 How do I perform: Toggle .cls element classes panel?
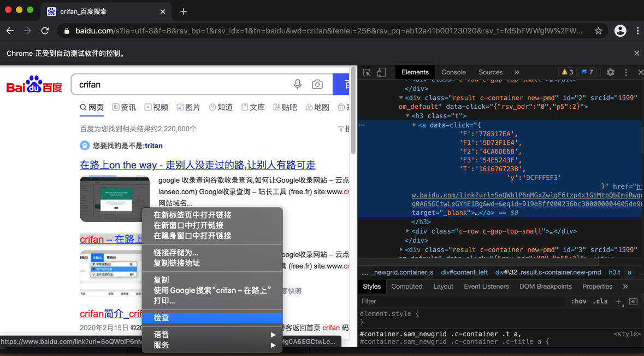(600, 301)
